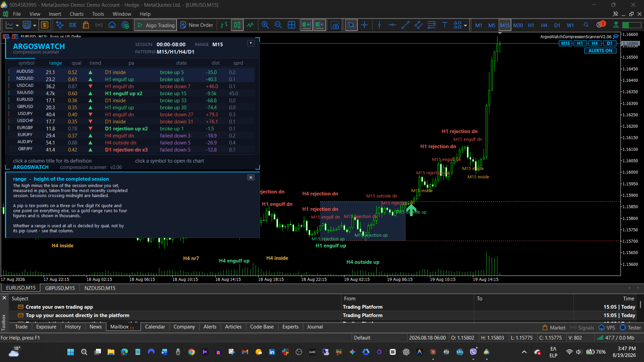
Task: Expand the shapes objects dropdown arrow
Action: point(465,25)
